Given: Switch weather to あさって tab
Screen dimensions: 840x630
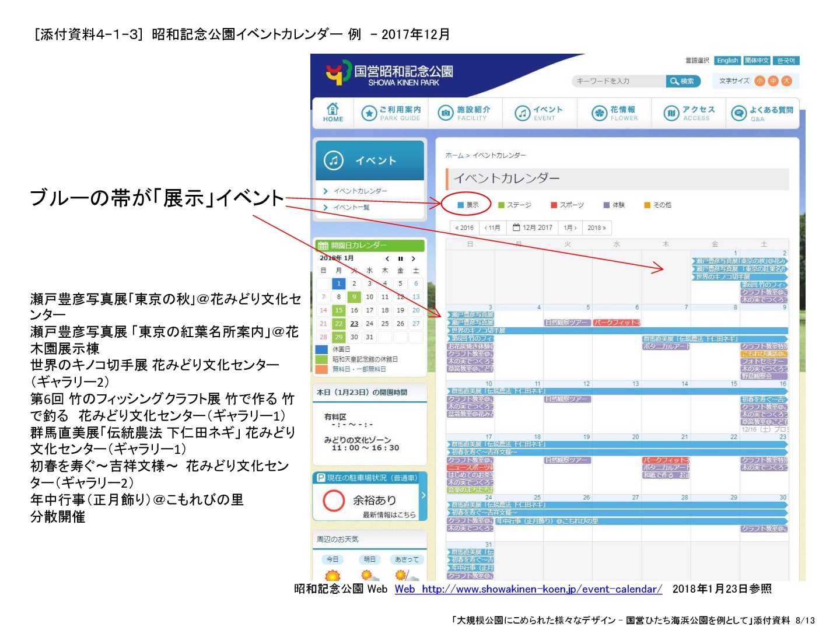Looking at the screenshot, I should tap(406, 559).
